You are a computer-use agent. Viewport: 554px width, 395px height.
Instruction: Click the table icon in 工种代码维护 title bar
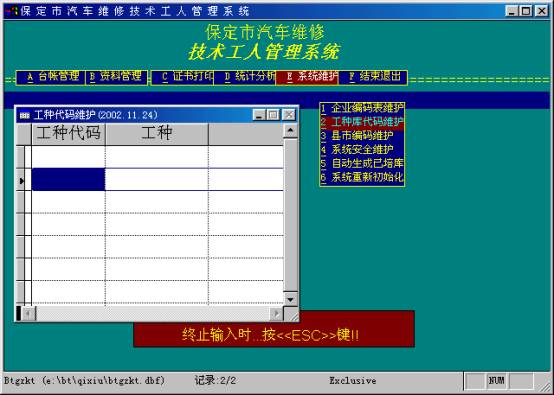(25, 115)
